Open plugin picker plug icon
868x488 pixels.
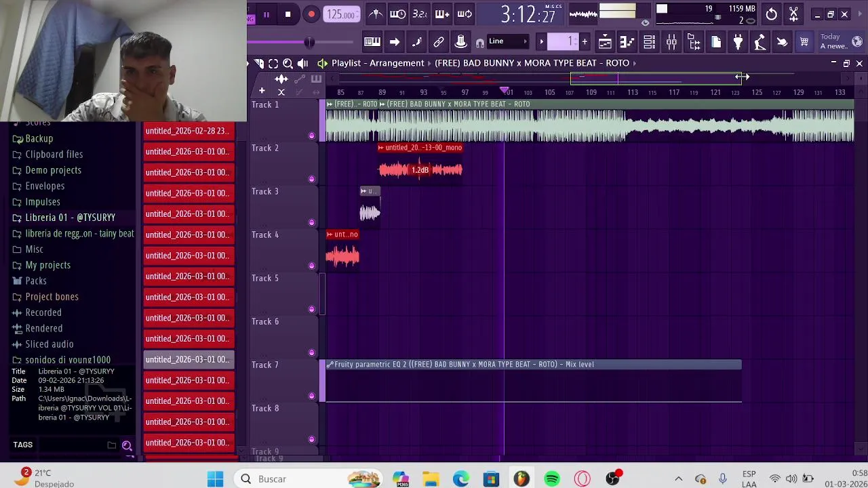pos(738,42)
